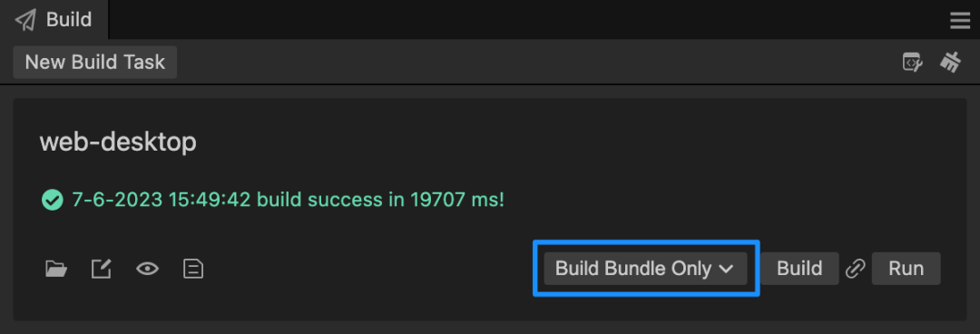Open the build log file icon

coord(193,269)
